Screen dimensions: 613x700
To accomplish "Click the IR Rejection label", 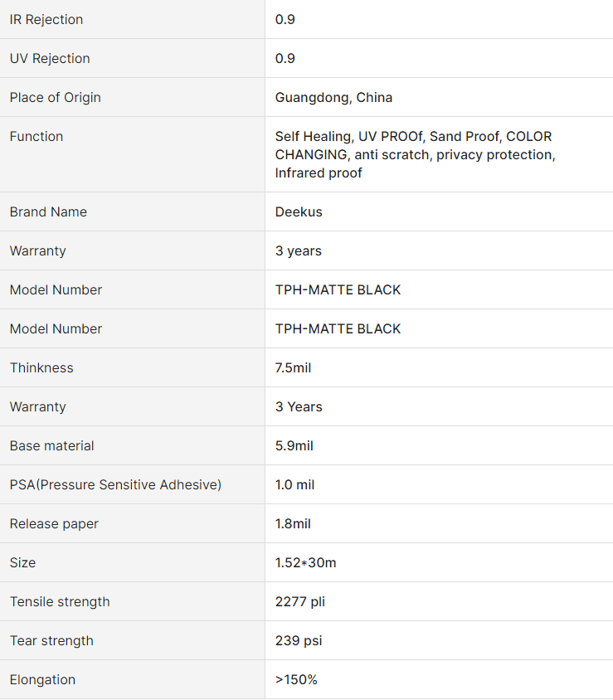I will coord(46,20).
